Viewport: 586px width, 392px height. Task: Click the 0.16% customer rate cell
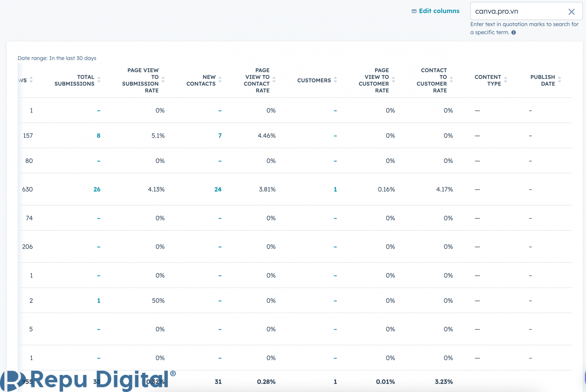[386, 189]
